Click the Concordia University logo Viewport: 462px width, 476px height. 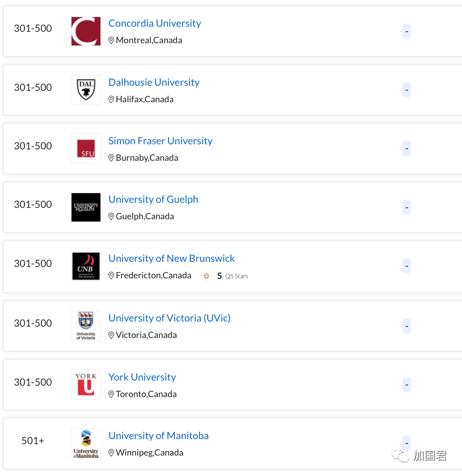[x=86, y=31]
